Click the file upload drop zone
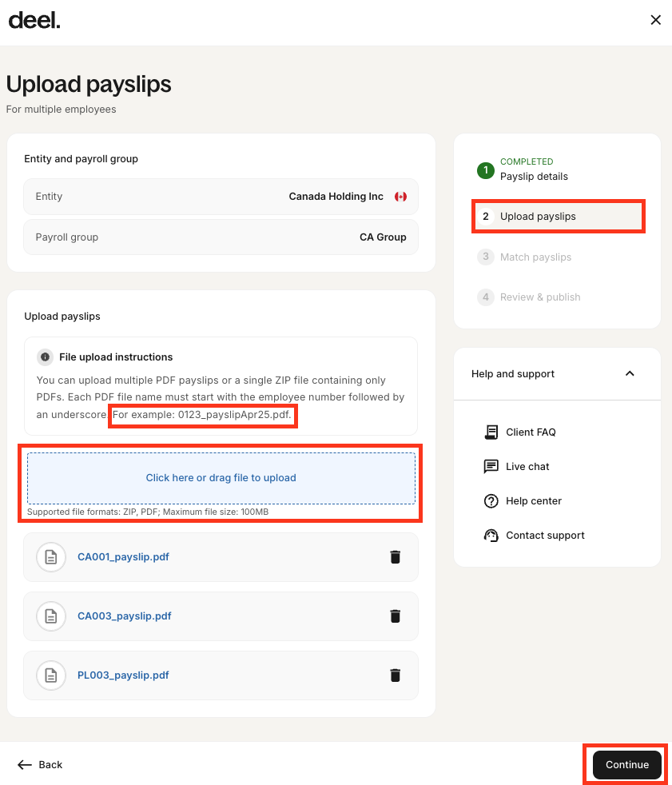 (221, 478)
